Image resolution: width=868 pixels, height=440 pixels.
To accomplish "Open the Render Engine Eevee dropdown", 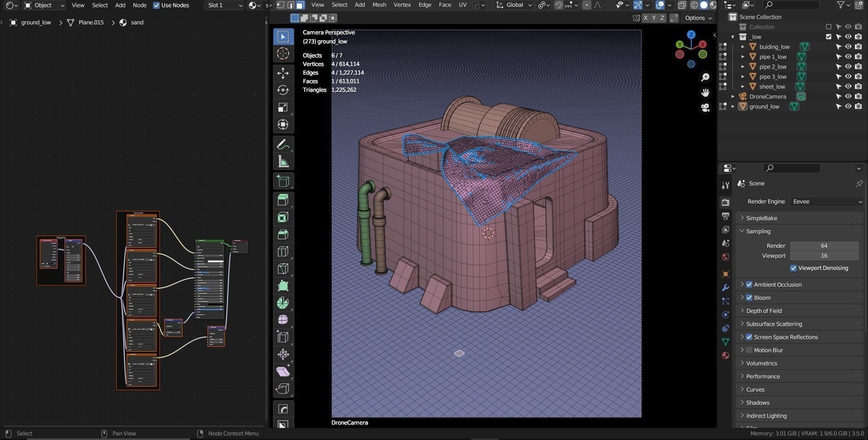I will click(x=827, y=202).
